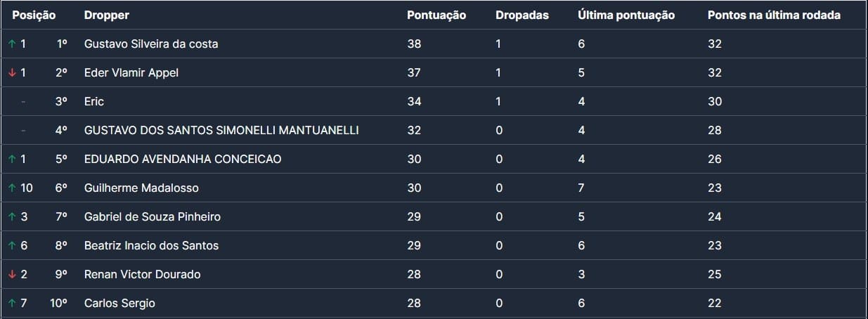Image resolution: width=868 pixels, height=319 pixels.
Task: Click green up arrow beside Gustavo Silveira
Action: coord(11,44)
